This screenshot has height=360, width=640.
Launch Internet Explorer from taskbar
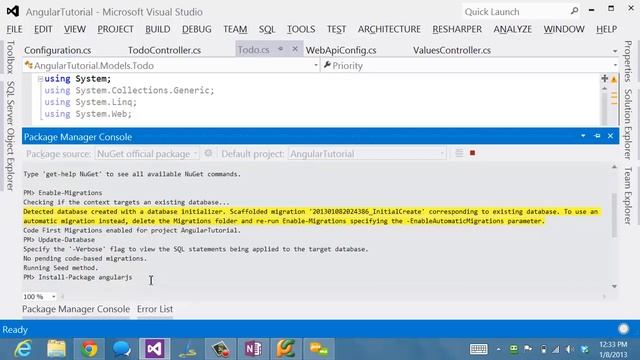[x=23, y=349]
